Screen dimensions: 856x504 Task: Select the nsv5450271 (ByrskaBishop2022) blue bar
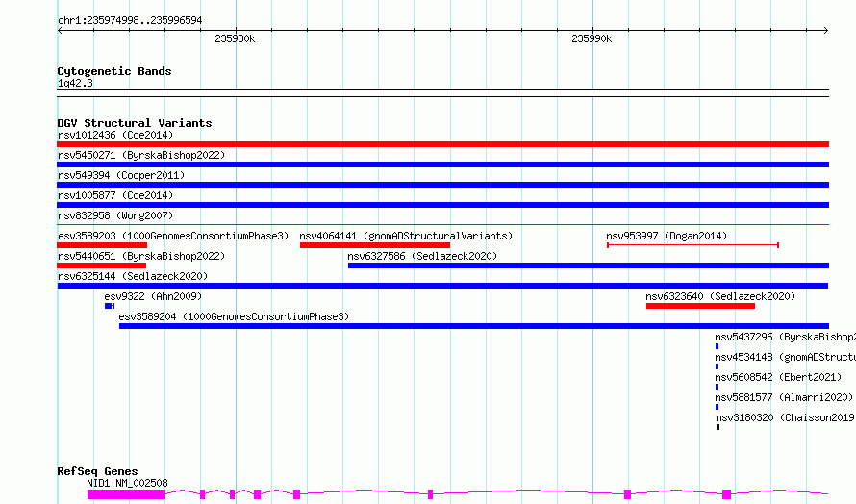click(x=442, y=164)
